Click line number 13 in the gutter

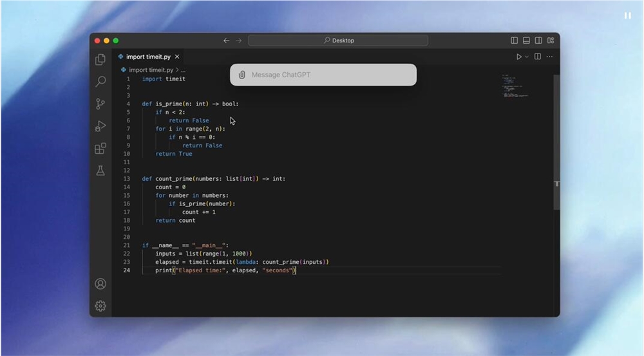(x=126, y=178)
